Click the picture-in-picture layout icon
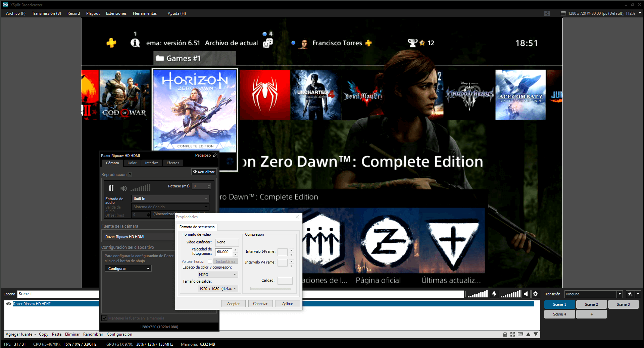 (x=521, y=334)
